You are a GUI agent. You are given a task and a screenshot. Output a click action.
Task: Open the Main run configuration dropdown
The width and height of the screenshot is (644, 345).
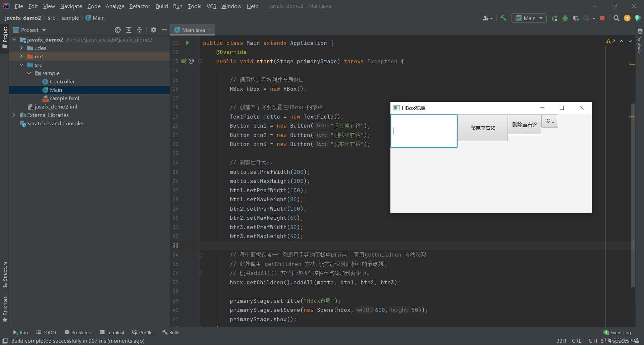pyautogui.click(x=529, y=18)
